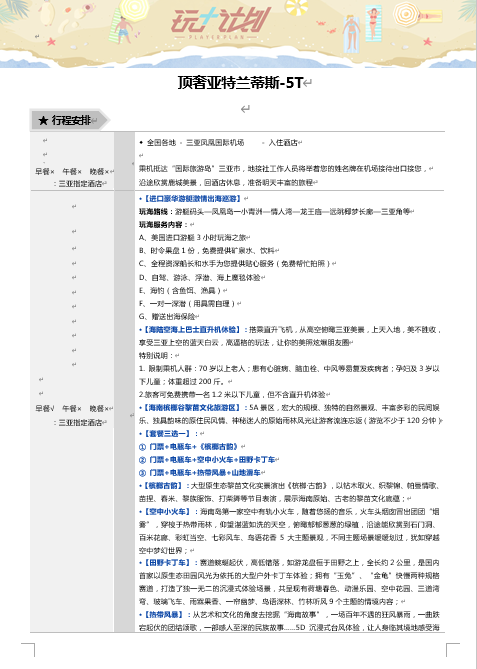
Task: Click the title '顶奢亚特兰蒂斯-5T'
Action: click(241, 83)
